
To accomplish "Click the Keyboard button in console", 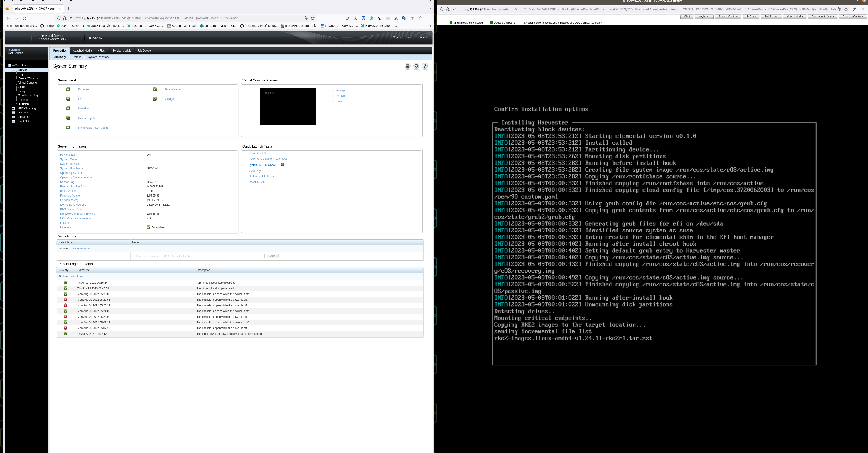I will point(704,17).
